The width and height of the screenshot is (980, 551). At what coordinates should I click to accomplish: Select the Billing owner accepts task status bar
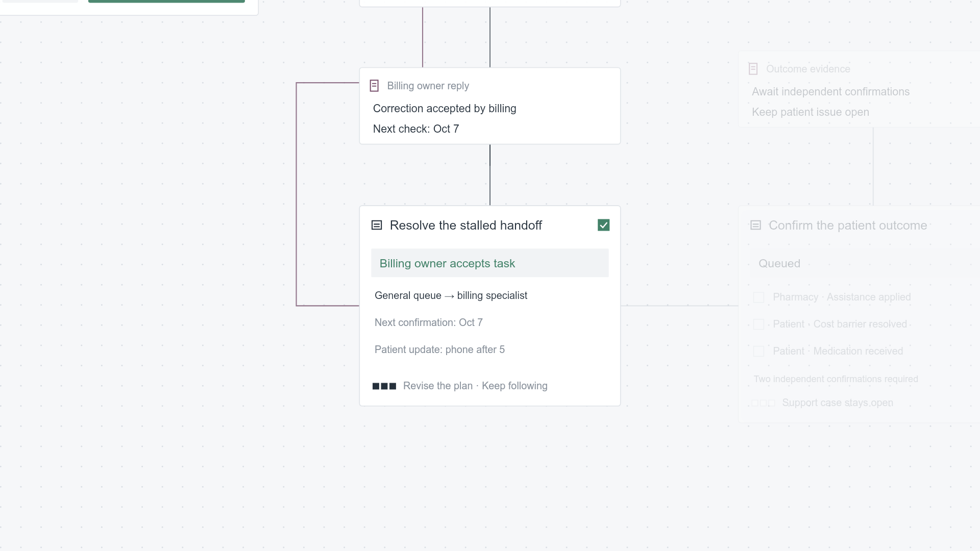click(x=490, y=263)
